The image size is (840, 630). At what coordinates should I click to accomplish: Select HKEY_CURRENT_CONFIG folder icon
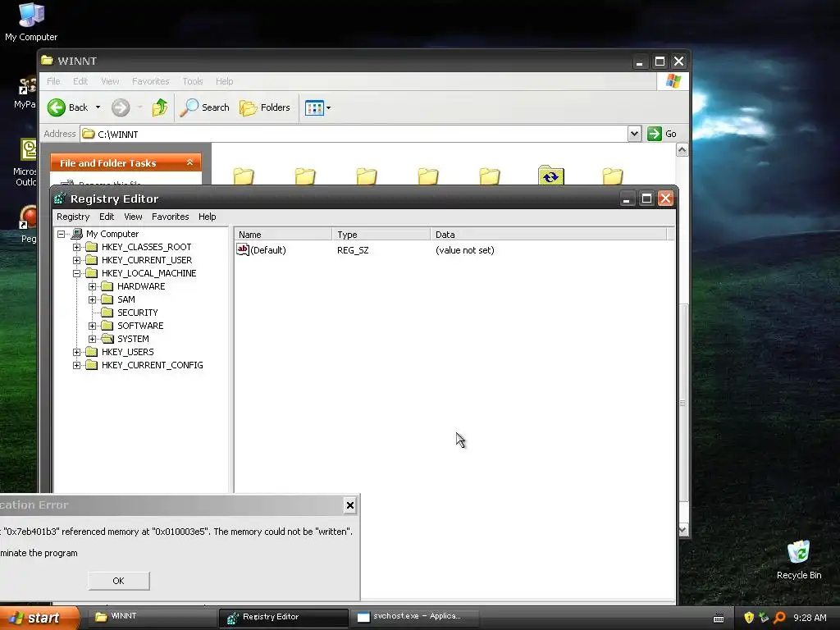[x=92, y=365]
